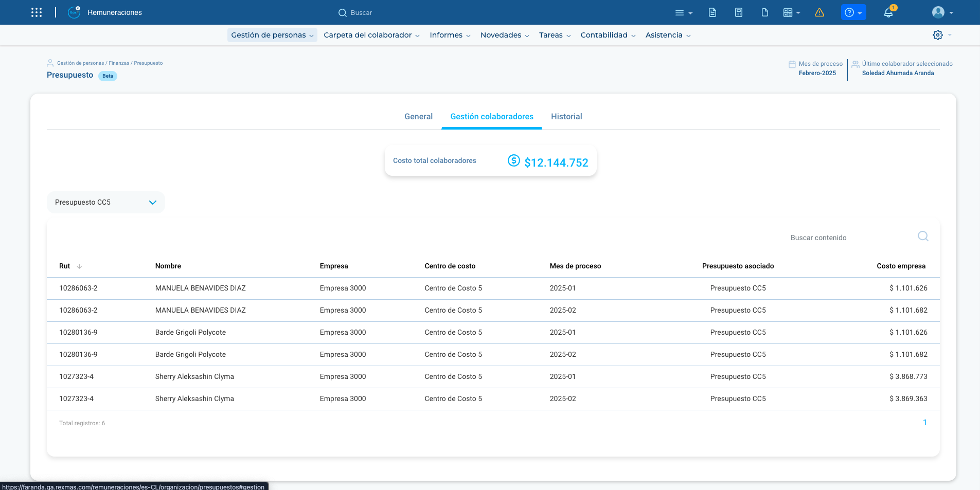Select the Gestión colaboradores tab

coord(492,117)
